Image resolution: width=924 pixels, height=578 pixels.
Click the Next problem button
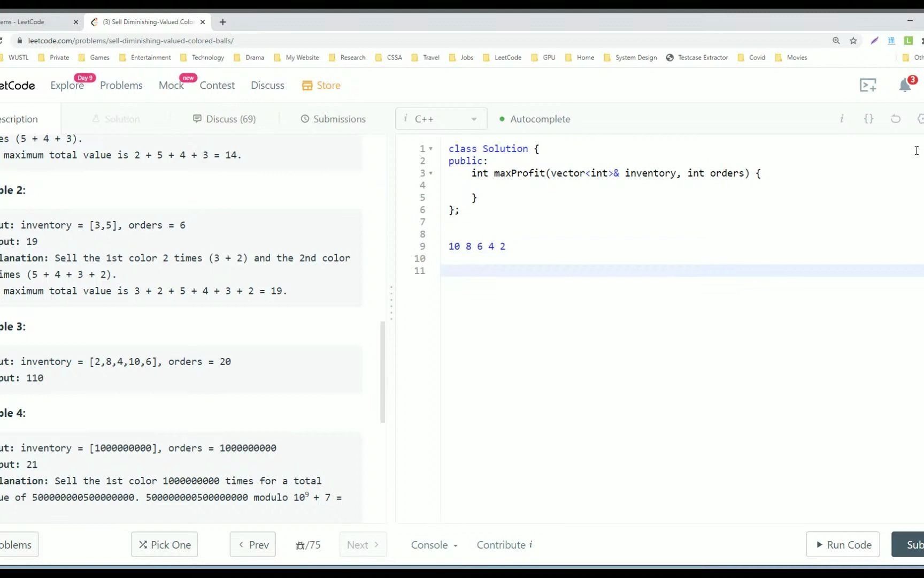(x=363, y=544)
